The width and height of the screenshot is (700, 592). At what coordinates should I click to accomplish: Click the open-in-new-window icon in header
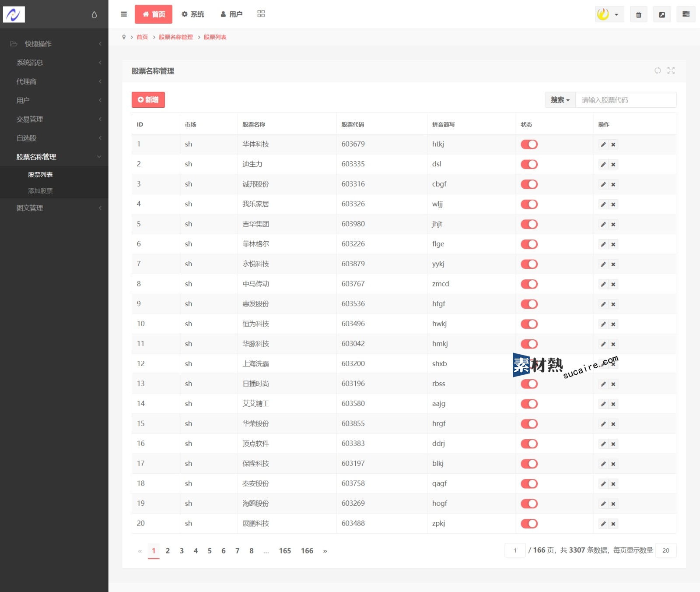point(662,14)
